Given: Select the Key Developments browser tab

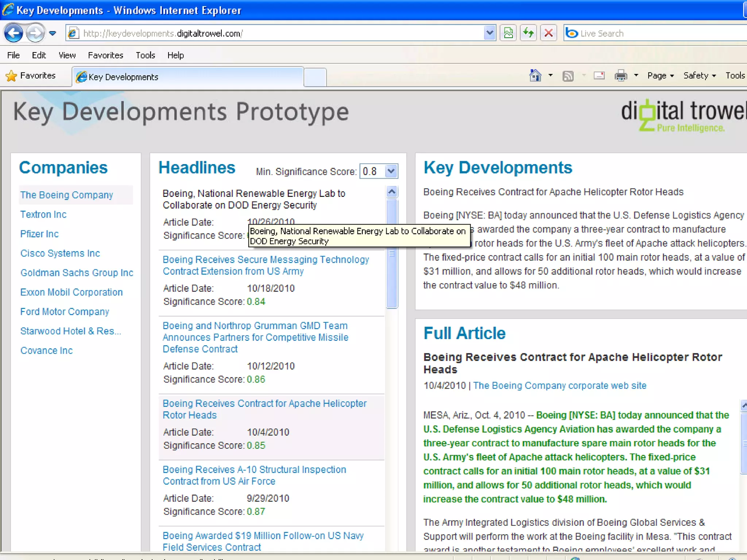Looking at the screenshot, I should 188,77.
